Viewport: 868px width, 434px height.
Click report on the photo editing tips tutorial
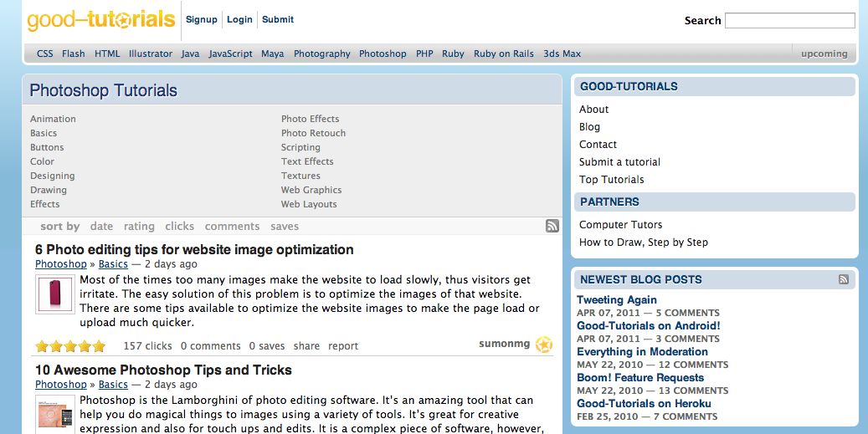pos(343,346)
